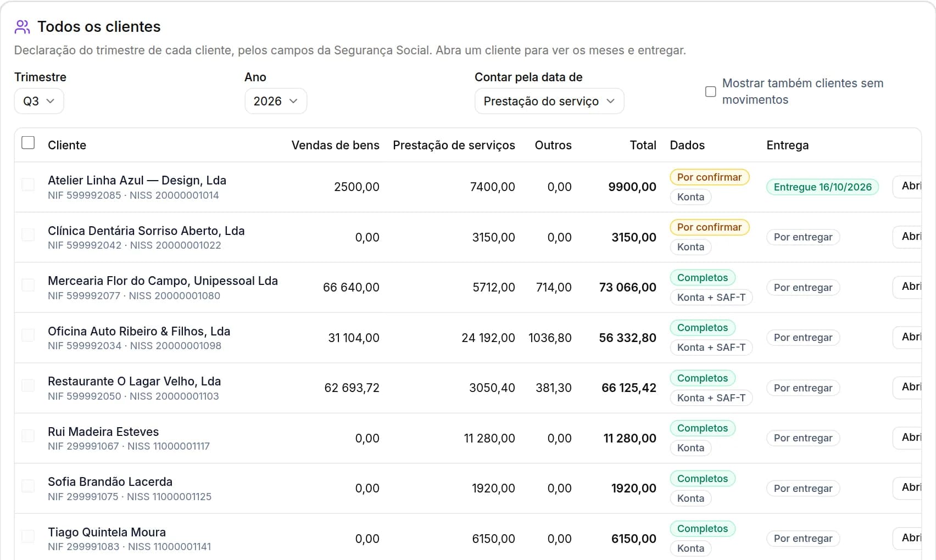Viewport: 936px width, 560px height.
Task: Click Por confirmar badge of Atelier Linha Azul
Action: tap(709, 177)
